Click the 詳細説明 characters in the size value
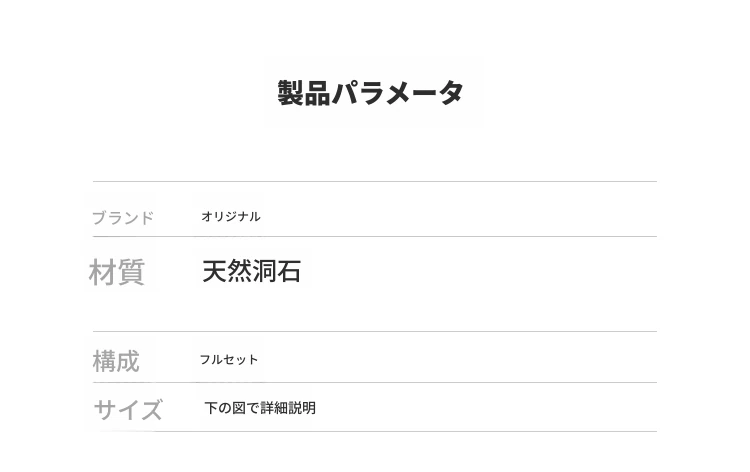Screen dimensions: 750x472 288,408
